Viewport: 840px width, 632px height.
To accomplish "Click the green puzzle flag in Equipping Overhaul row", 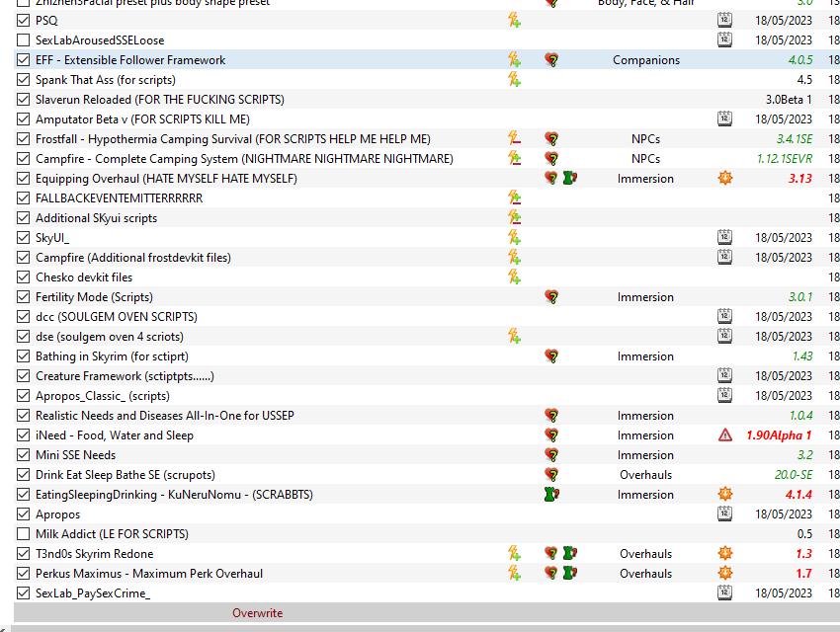I will click(x=570, y=178).
